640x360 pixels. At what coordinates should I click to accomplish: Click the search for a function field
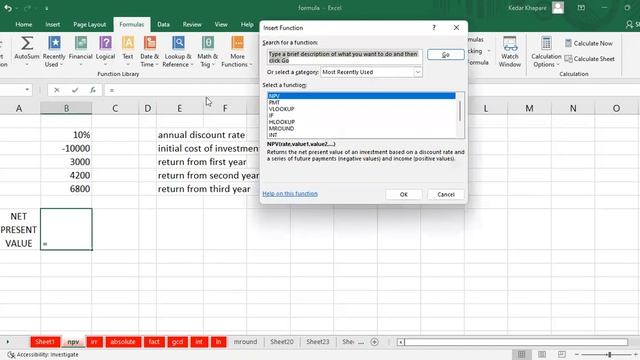pyautogui.click(x=345, y=57)
